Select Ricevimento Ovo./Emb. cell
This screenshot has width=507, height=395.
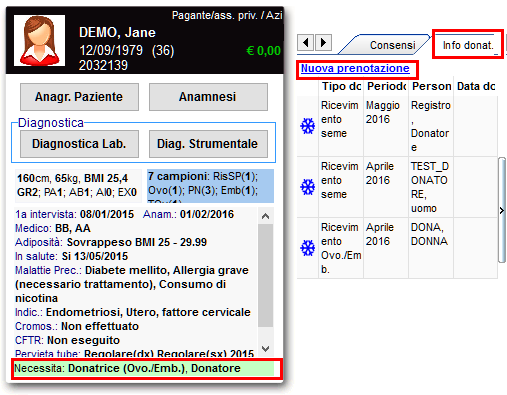[x=341, y=248]
